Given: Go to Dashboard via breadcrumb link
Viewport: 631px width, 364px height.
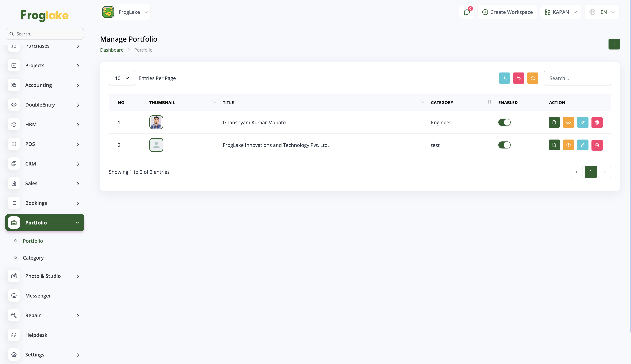Looking at the screenshot, I should [x=112, y=50].
